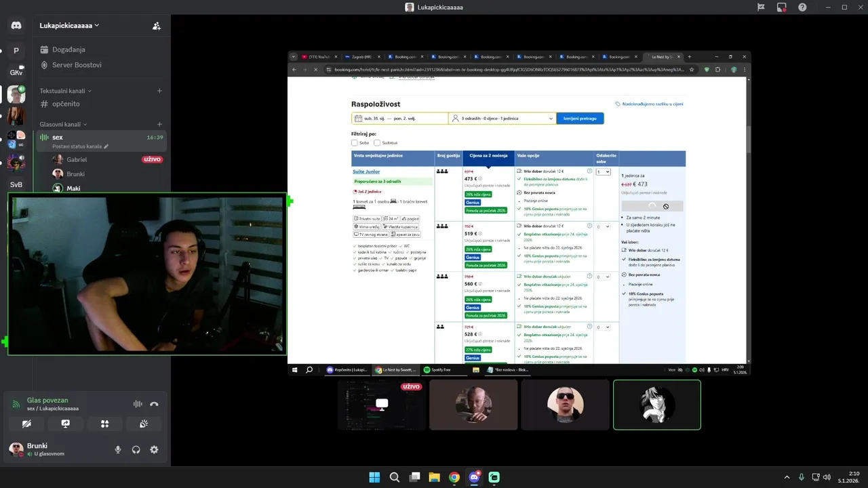Screen dimensions: 868x488
Task: Add a channel to Glasovni kanali
Action: pos(159,124)
